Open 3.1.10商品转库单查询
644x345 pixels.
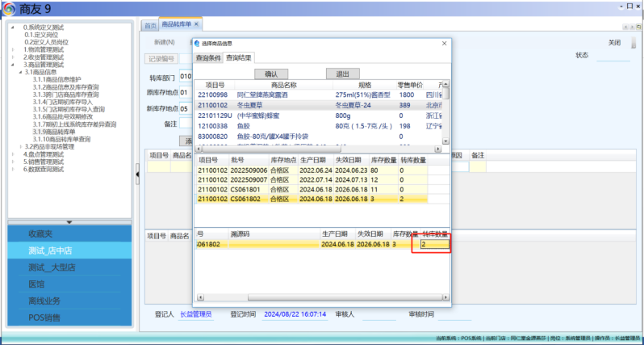(x=61, y=140)
